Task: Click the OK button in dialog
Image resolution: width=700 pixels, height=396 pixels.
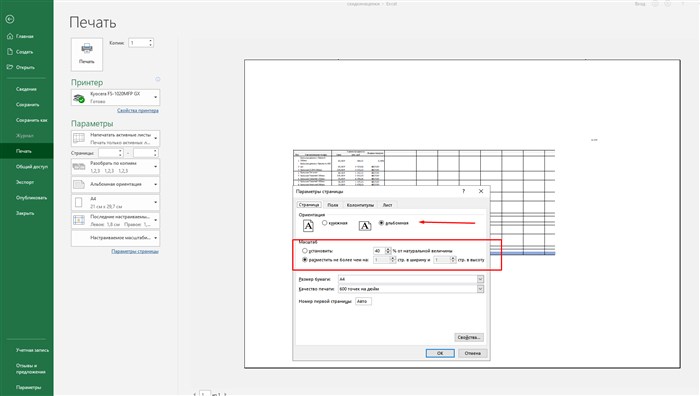Action: click(440, 353)
